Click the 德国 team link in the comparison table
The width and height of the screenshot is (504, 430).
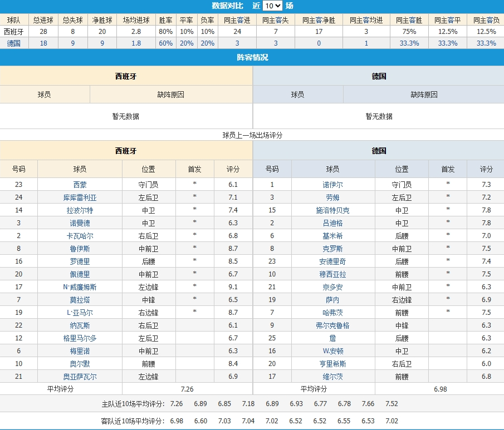13,43
